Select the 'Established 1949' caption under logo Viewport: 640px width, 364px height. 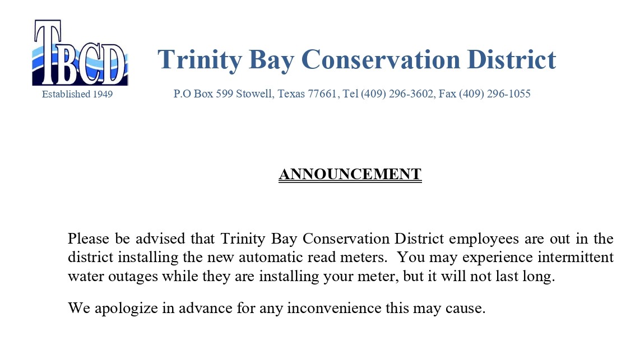click(77, 94)
